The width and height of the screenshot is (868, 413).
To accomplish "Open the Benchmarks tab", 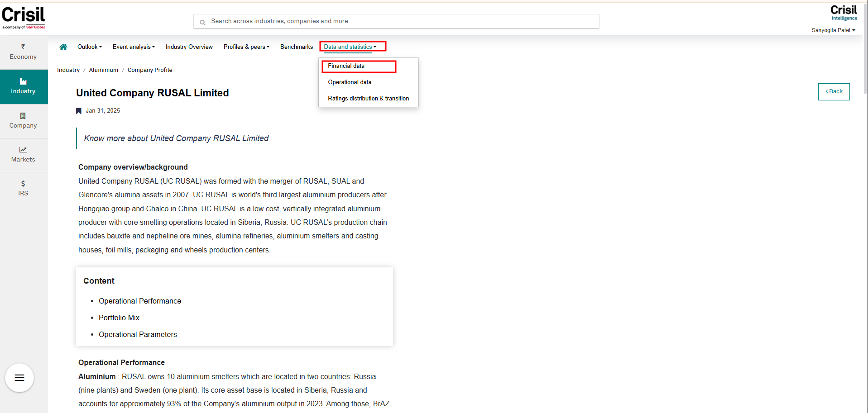I will [297, 47].
